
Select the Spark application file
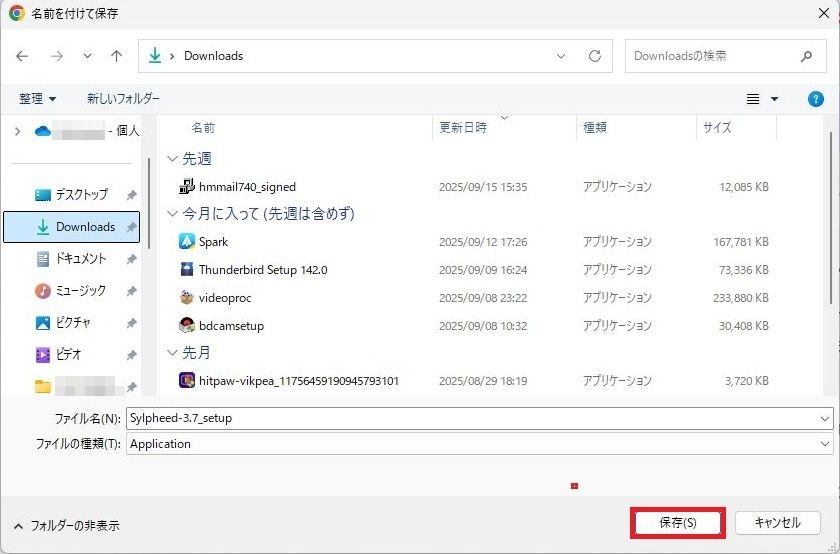214,242
